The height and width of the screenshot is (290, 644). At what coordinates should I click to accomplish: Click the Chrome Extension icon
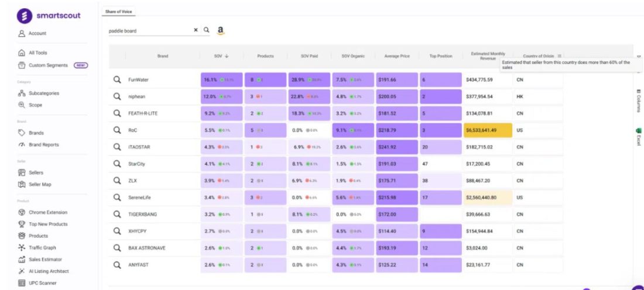click(22, 212)
